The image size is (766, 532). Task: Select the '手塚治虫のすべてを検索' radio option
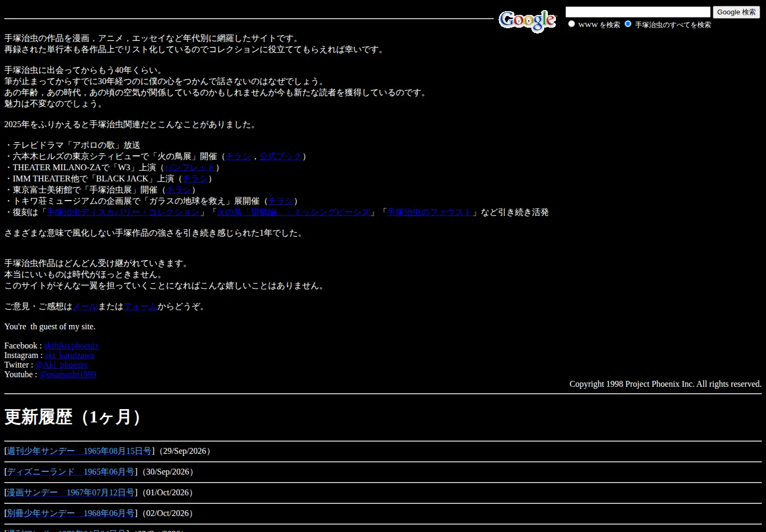click(628, 24)
